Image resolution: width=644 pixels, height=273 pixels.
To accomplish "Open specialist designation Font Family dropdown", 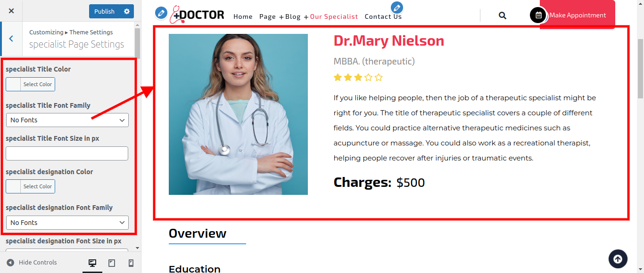I will (x=67, y=223).
